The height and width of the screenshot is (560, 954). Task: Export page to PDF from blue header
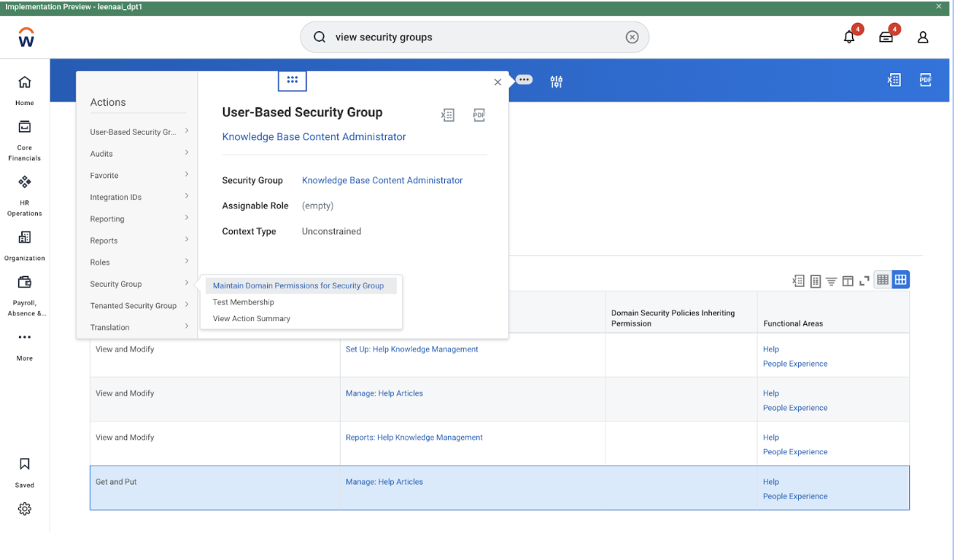tap(925, 80)
